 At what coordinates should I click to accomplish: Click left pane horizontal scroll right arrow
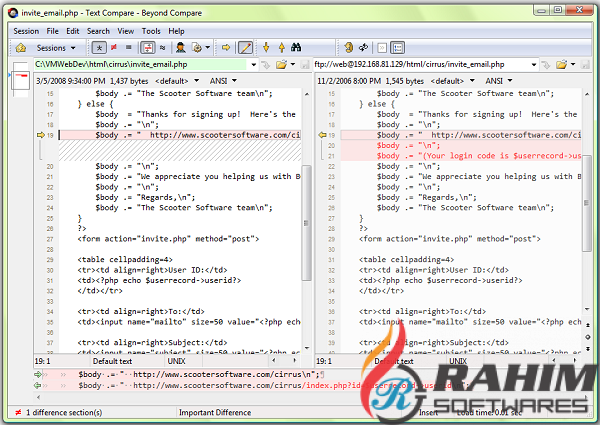point(294,360)
